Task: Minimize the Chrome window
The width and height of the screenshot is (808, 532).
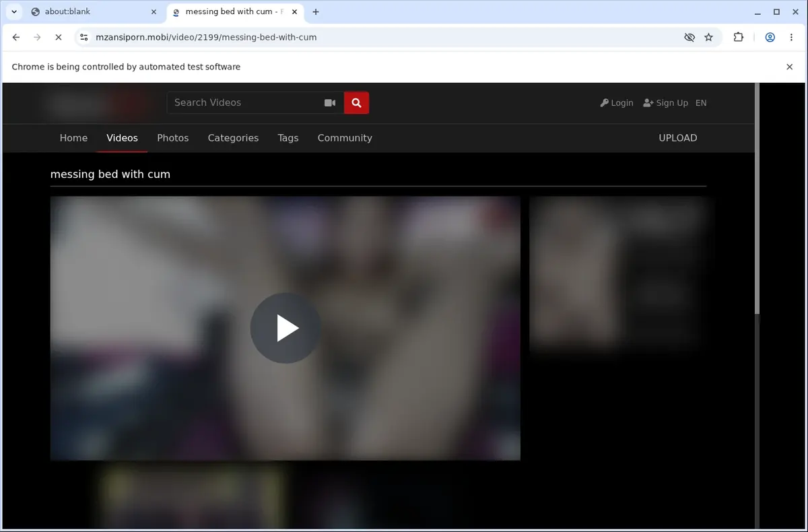Action: point(757,11)
